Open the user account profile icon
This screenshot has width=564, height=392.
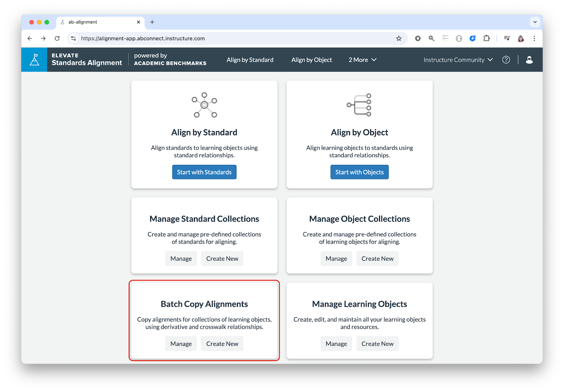tap(529, 60)
